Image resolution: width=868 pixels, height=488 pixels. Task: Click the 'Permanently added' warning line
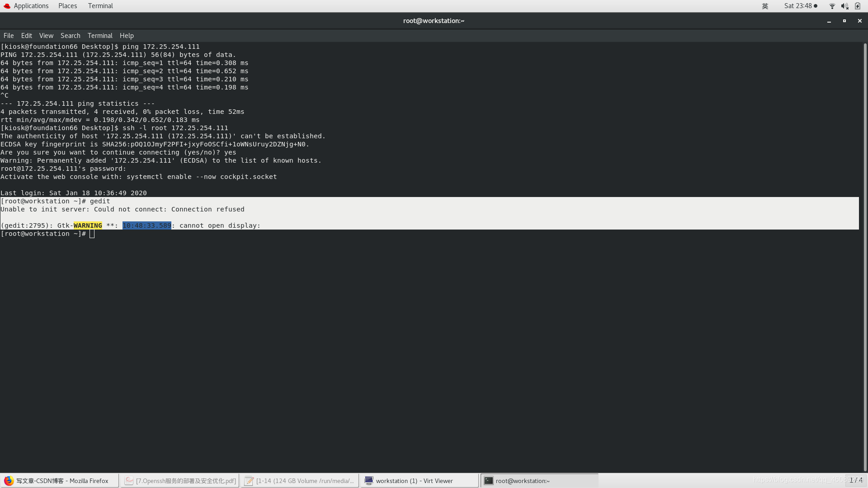pyautogui.click(x=161, y=160)
